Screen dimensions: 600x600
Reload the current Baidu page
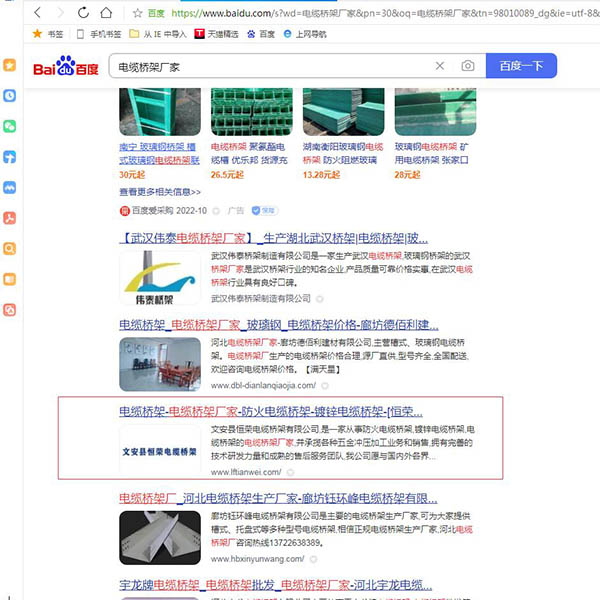83,13
